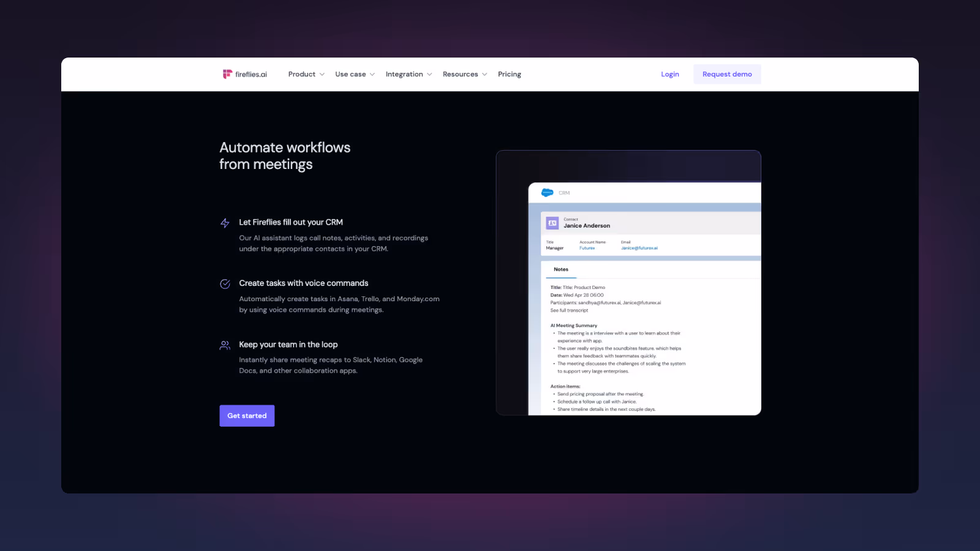Click the CRM label beside Salesforce logo
Viewport: 980px width, 551px height.
(x=564, y=193)
